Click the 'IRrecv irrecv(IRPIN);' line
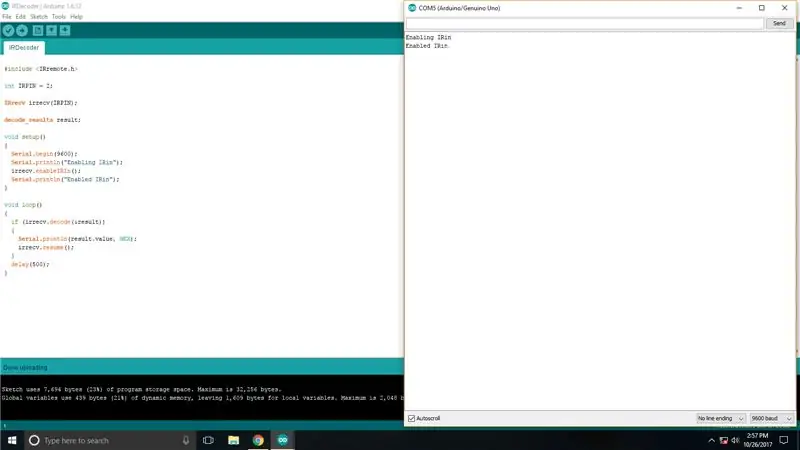 tap(41, 103)
